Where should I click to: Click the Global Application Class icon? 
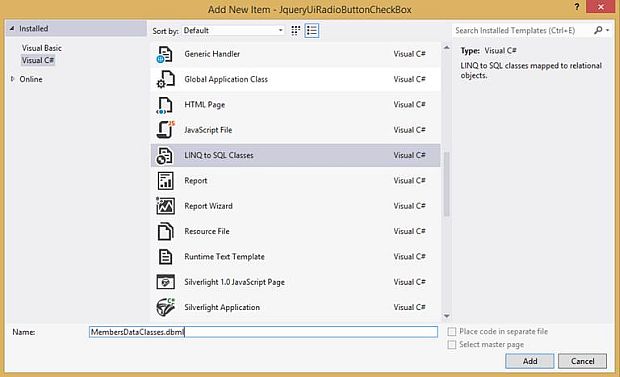click(165, 79)
